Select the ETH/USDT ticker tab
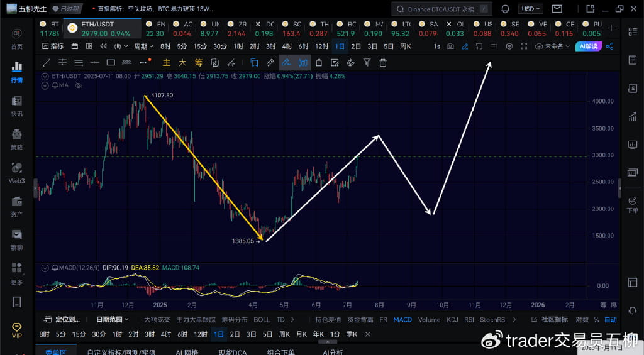The width and height of the screenshot is (644, 355). tap(102, 29)
